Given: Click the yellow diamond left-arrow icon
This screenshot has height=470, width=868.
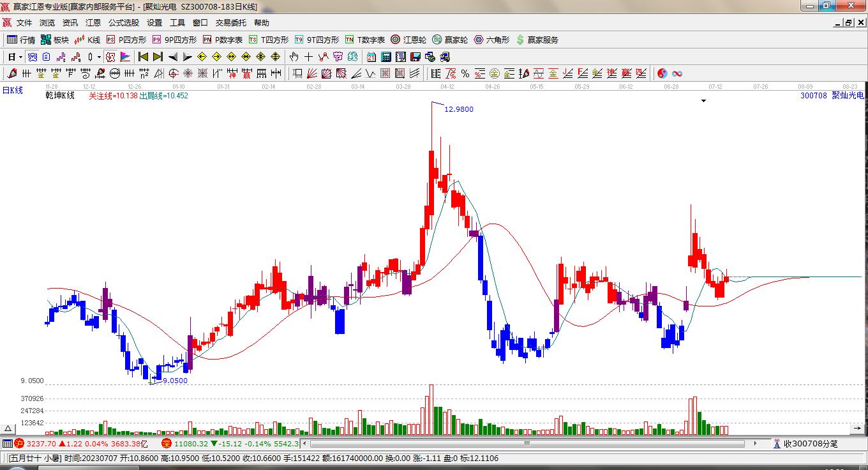Looking at the screenshot, I should tap(202, 57).
